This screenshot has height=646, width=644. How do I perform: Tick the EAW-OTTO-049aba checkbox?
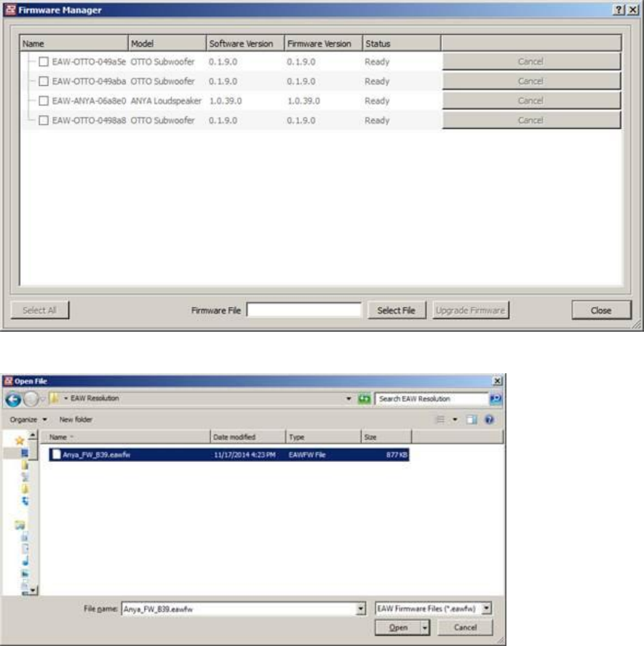[x=43, y=81]
